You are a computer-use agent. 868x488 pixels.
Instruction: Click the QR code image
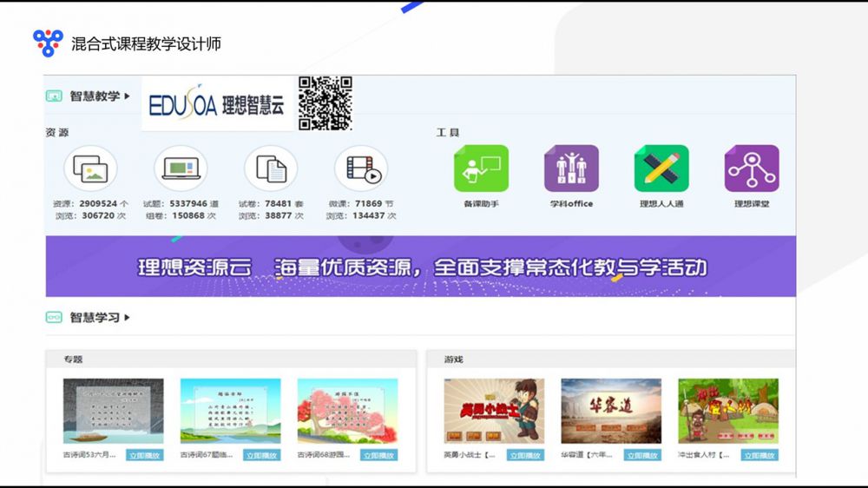[x=325, y=103]
